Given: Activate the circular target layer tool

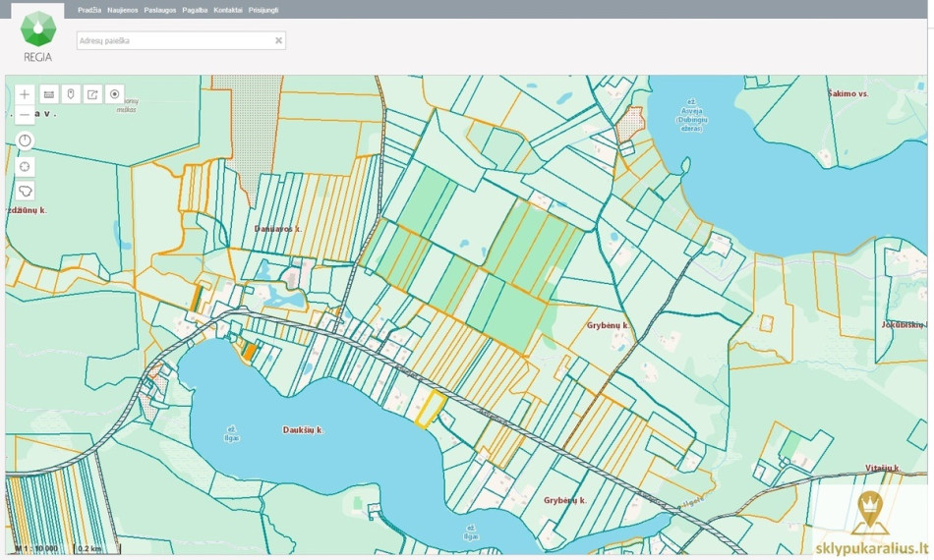Looking at the screenshot, I should (x=114, y=94).
